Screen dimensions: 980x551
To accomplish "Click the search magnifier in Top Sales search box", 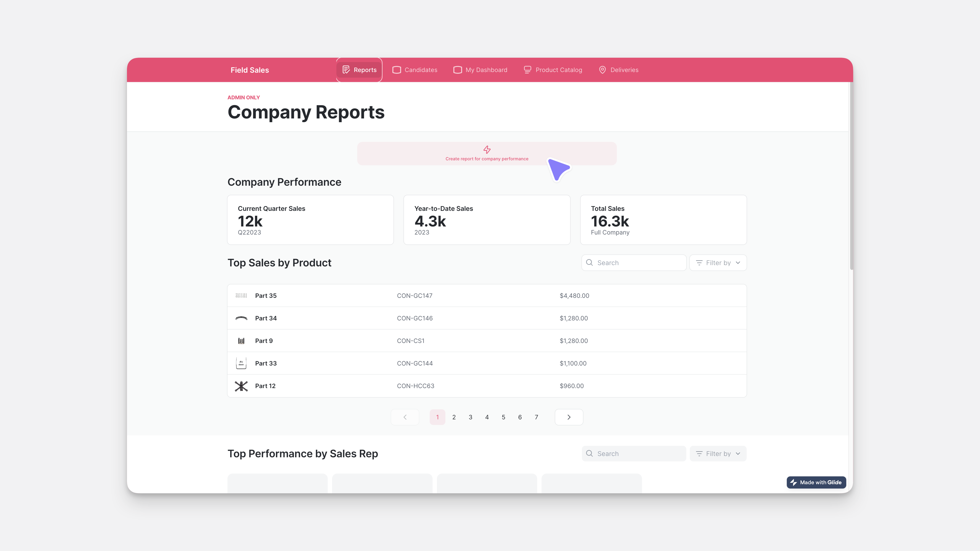I will [x=590, y=262].
